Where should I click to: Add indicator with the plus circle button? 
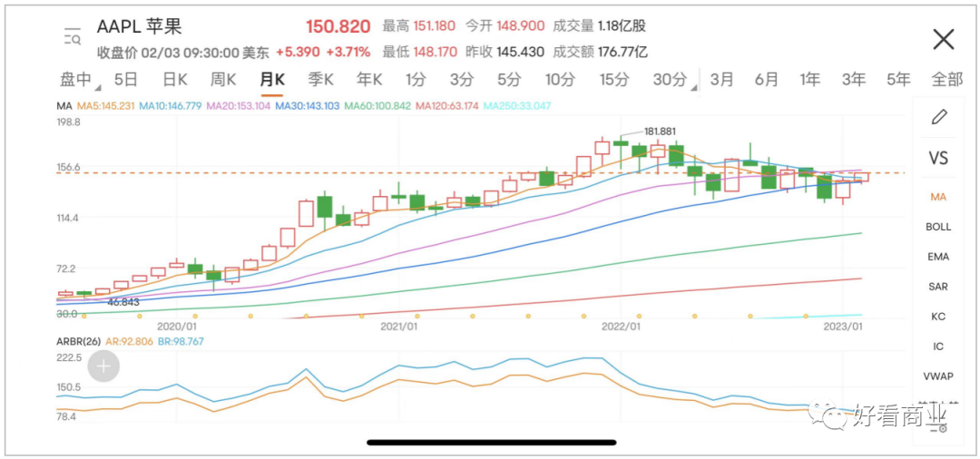click(103, 366)
